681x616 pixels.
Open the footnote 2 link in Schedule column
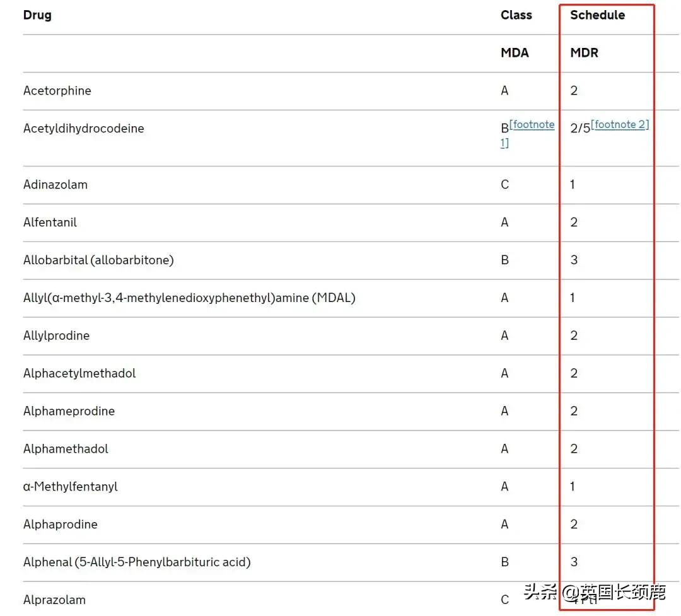tap(620, 125)
